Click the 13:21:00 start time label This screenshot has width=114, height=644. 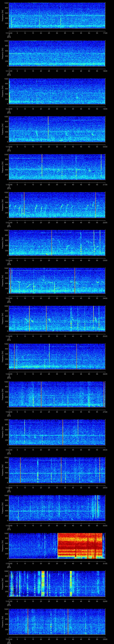point(9,223)
